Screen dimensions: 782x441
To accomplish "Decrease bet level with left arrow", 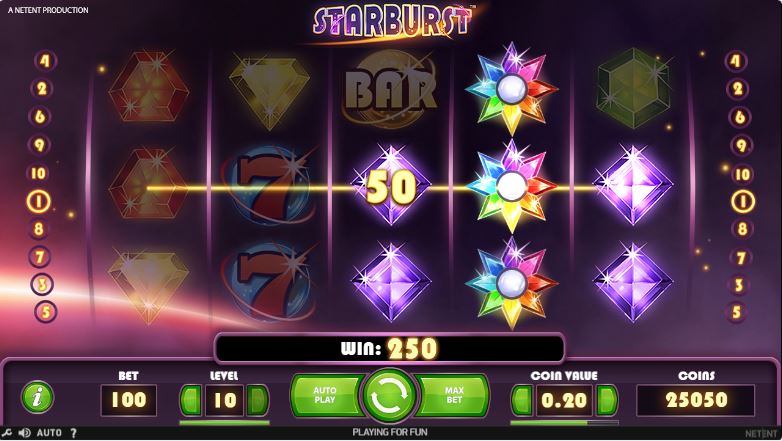I will [191, 400].
